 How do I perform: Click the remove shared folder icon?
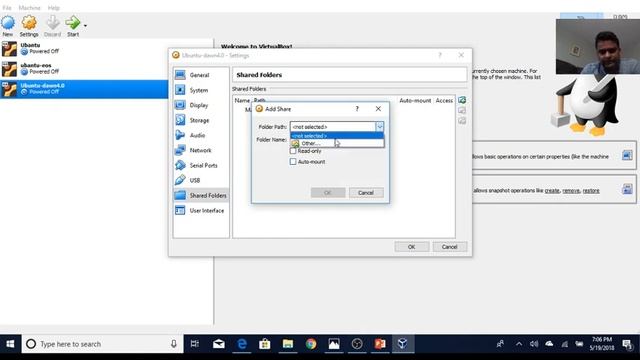click(462, 120)
